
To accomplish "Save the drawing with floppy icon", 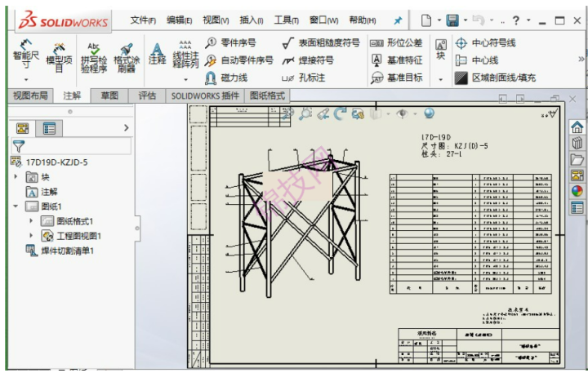I will pyautogui.click(x=452, y=20).
